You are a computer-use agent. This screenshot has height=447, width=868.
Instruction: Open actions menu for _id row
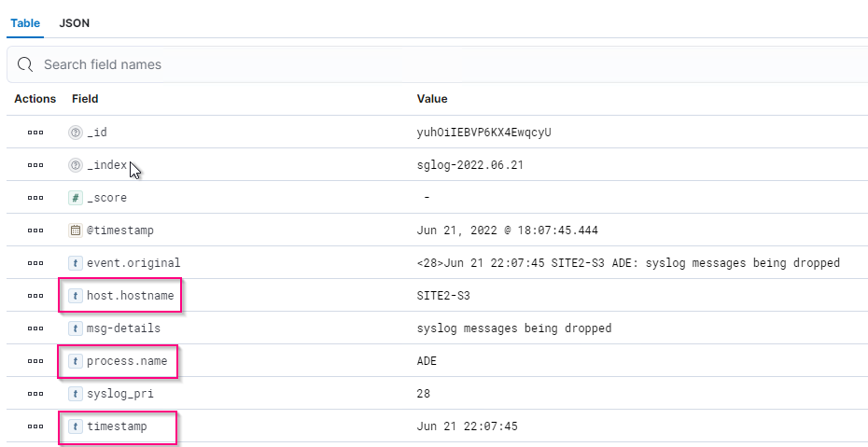[35, 133]
